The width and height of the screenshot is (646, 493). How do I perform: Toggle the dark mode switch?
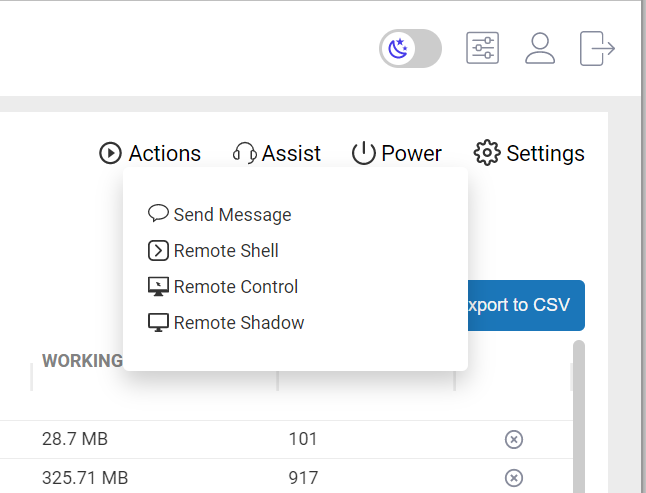(x=410, y=49)
